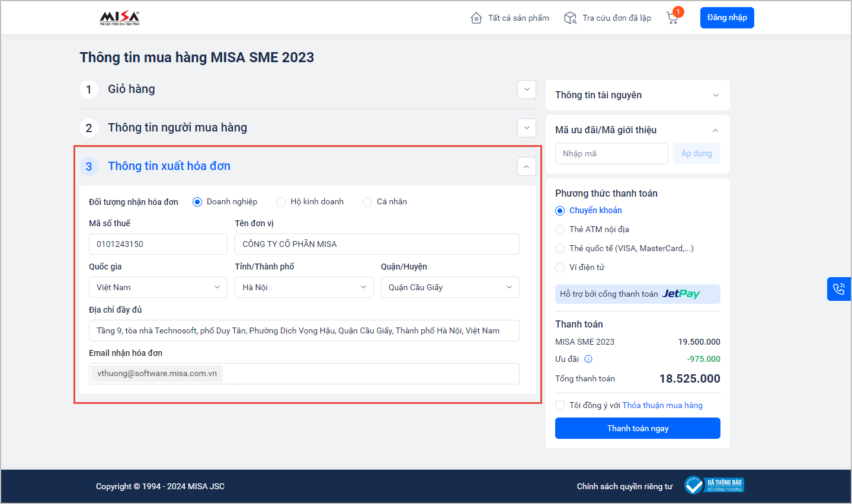Expand the Giỏ hàng section
This screenshot has width=852, height=504.
click(x=526, y=89)
